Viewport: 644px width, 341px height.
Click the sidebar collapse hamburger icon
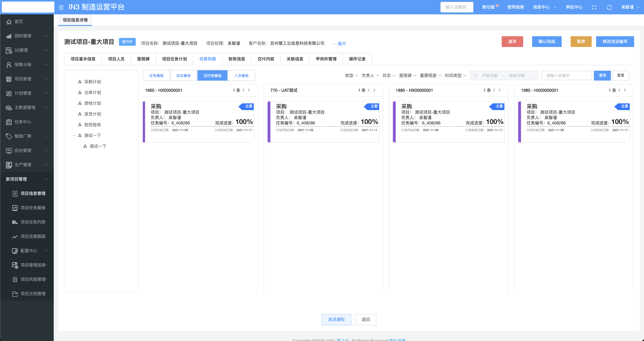pyautogui.click(x=61, y=8)
